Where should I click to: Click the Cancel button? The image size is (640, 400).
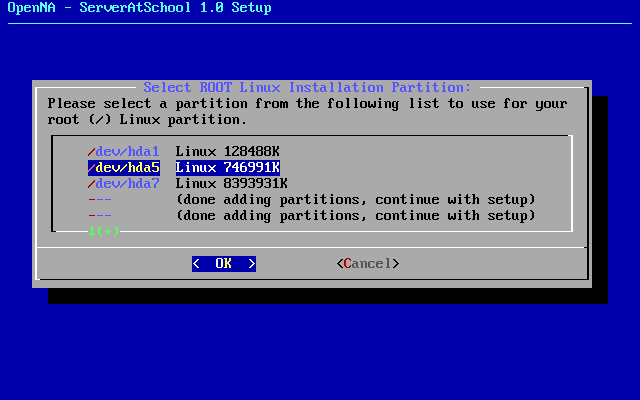click(368, 264)
